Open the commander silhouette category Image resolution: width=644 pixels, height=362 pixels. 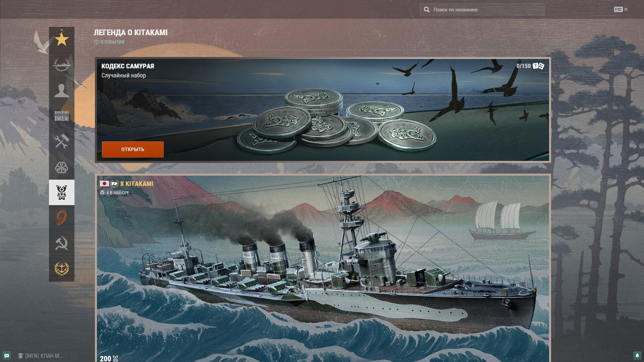62,90
